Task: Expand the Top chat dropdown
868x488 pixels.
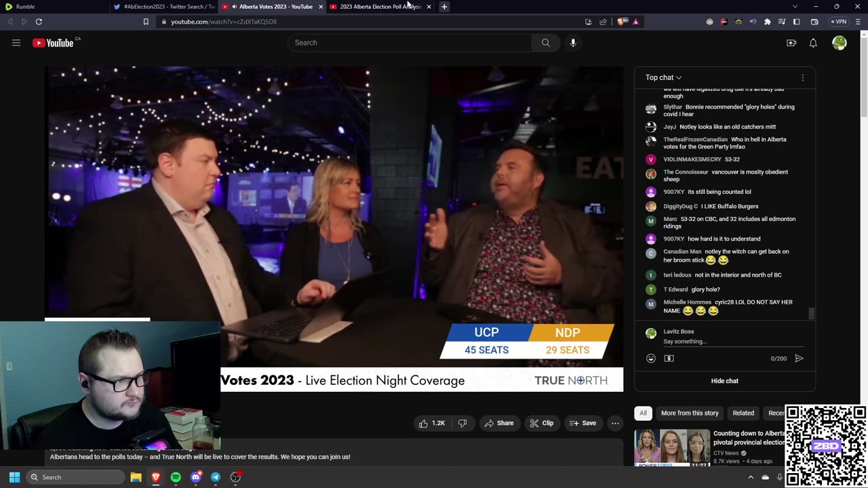Action: click(x=664, y=77)
